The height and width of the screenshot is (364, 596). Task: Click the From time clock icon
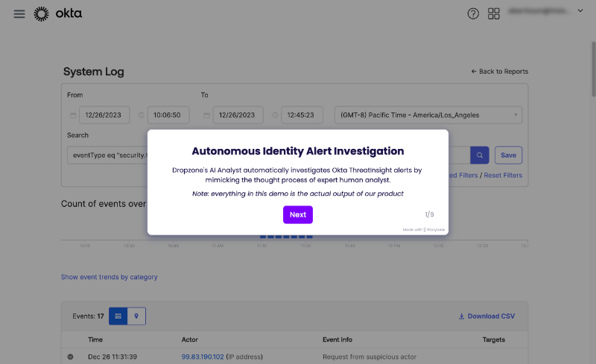141,115
